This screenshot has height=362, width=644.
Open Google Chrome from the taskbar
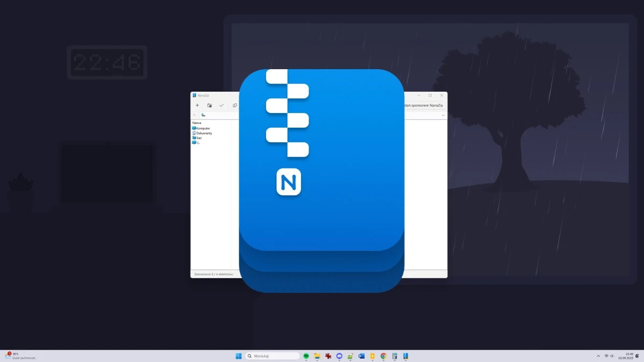pyautogui.click(x=384, y=356)
